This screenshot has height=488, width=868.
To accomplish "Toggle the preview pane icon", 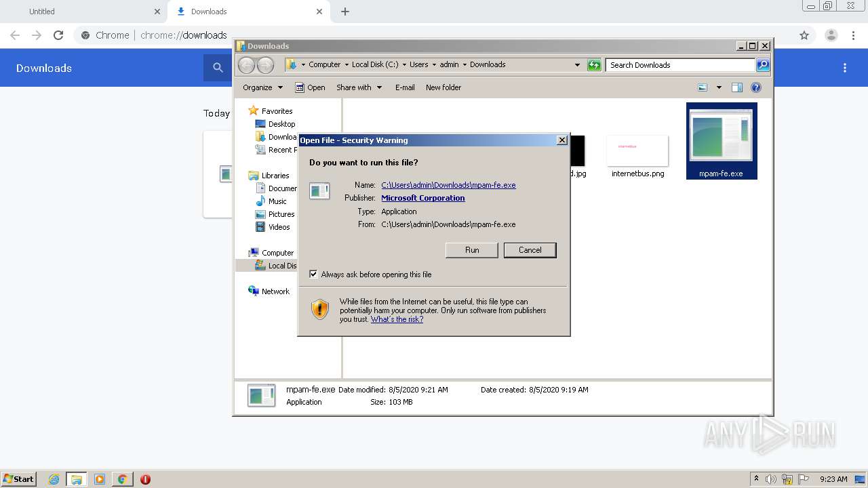I will pos(737,87).
